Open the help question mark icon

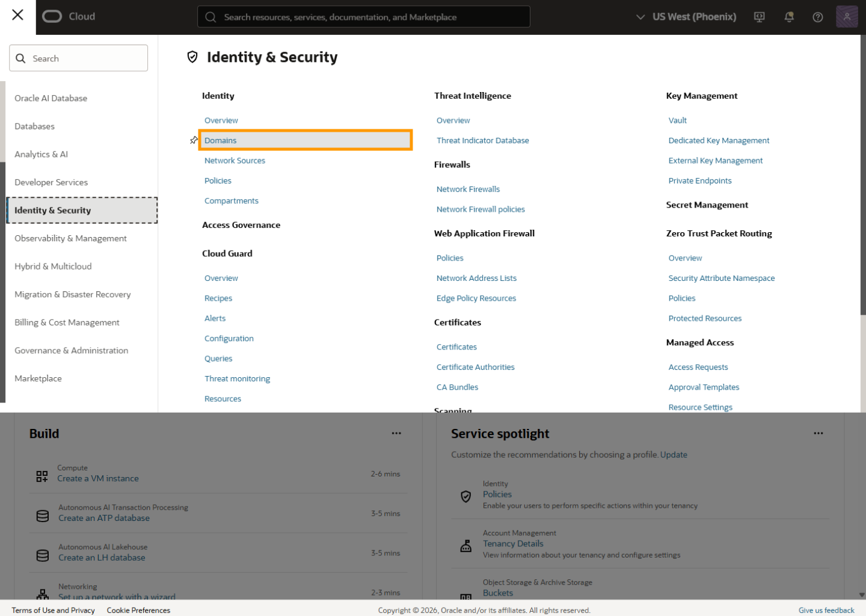pos(818,17)
